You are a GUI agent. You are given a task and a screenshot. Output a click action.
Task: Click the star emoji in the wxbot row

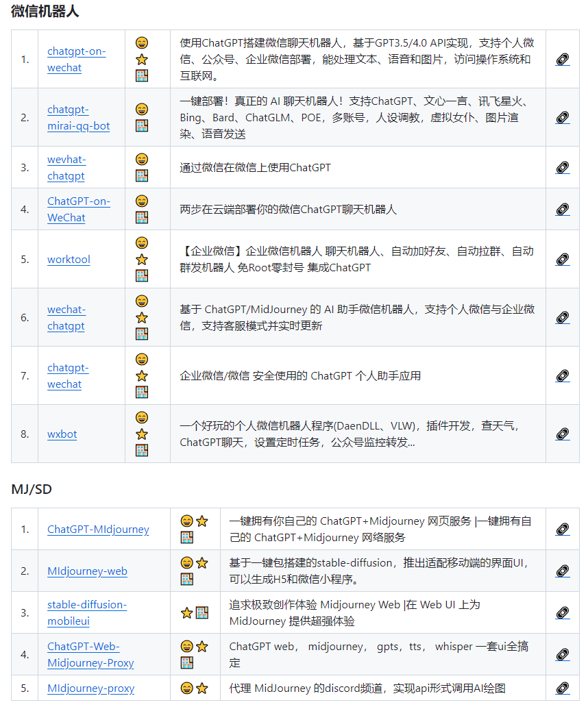(142, 434)
